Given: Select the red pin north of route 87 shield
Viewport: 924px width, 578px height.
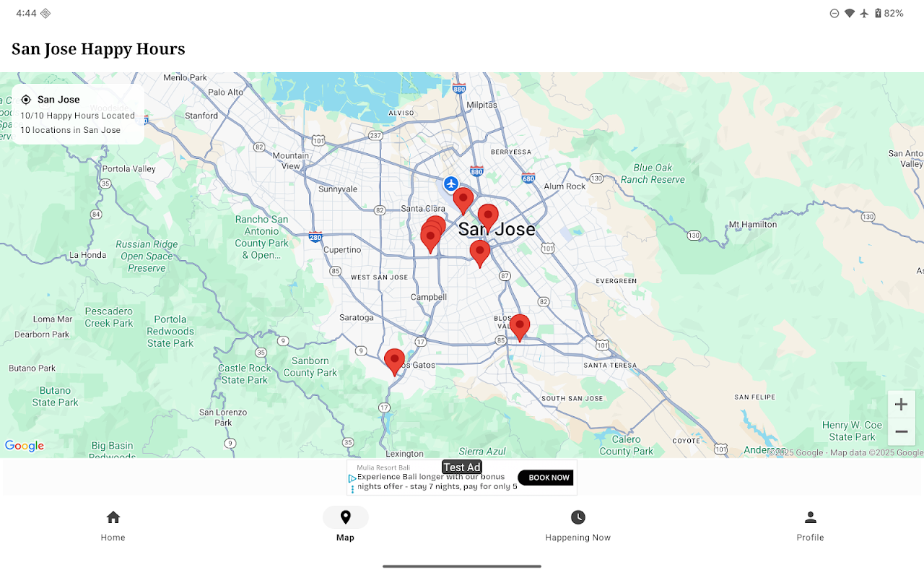Looking at the screenshot, I should click(480, 253).
